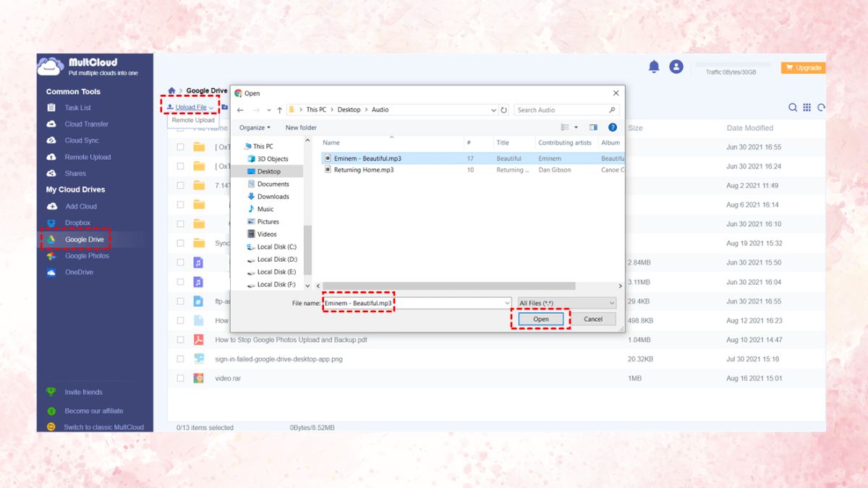Tick the 7.14T folder checkbox
Screen dimensions: 868x488
(180, 185)
